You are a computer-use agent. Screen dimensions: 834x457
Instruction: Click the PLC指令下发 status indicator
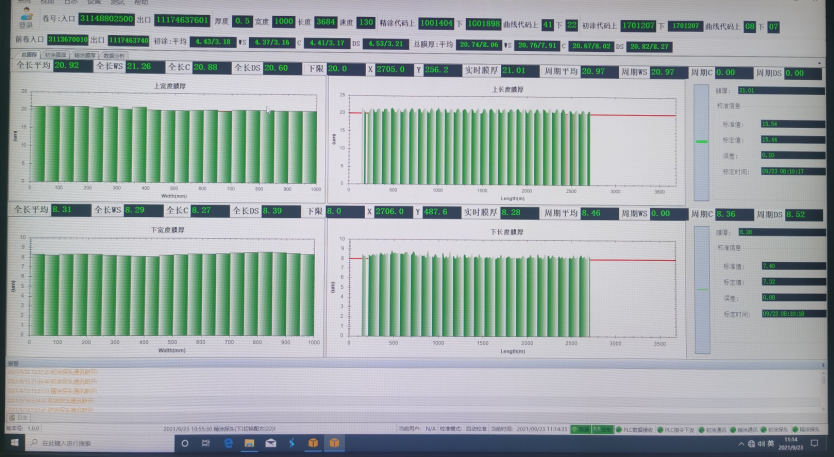click(675, 428)
